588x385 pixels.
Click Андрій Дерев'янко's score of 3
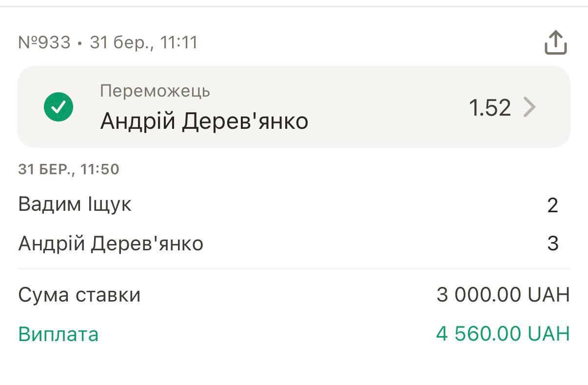point(552,243)
